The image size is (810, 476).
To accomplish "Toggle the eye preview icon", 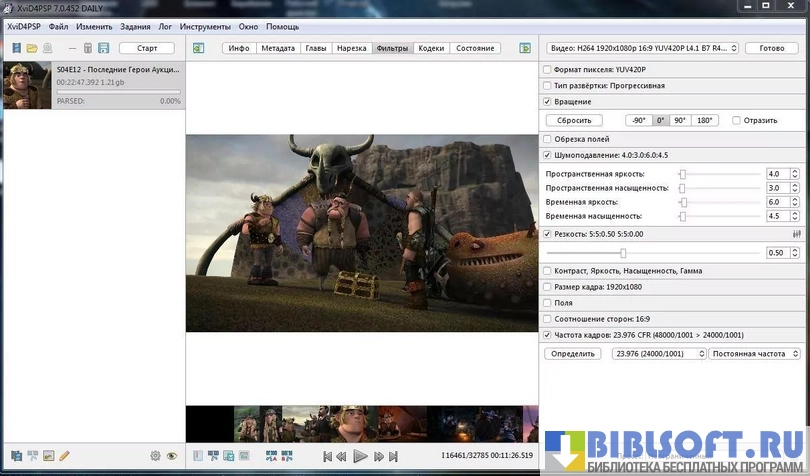I will point(172,456).
